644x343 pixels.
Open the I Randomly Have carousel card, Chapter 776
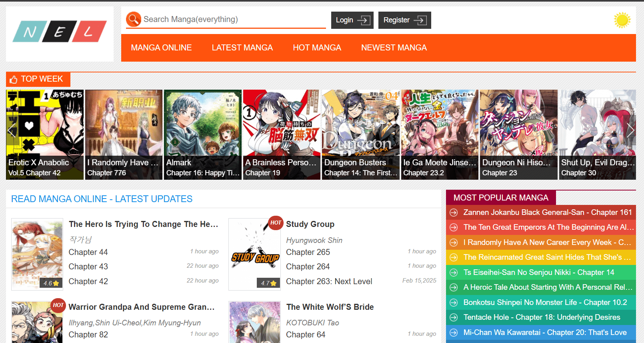[124, 134]
